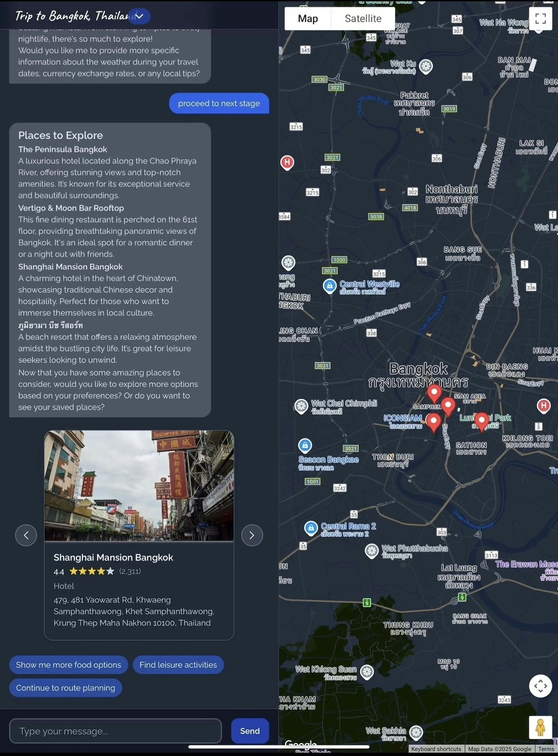Open map Terms link
This screenshot has height=756, width=558.
coord(546,749)
